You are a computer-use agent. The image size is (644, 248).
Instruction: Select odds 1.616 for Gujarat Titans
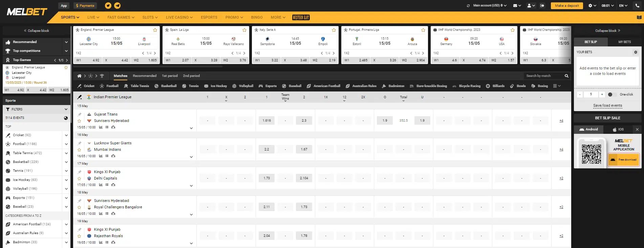[267, 121]
